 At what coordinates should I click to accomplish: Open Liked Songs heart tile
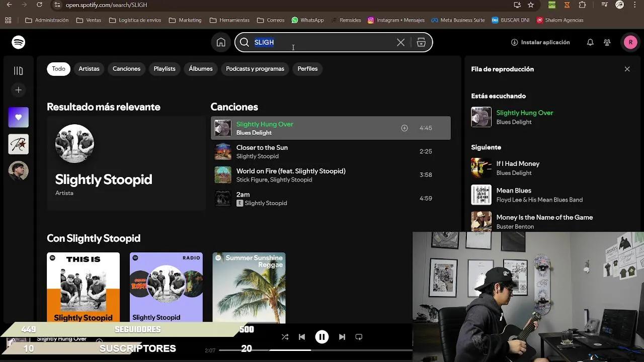pyautogui.click(x=19, y=117)
